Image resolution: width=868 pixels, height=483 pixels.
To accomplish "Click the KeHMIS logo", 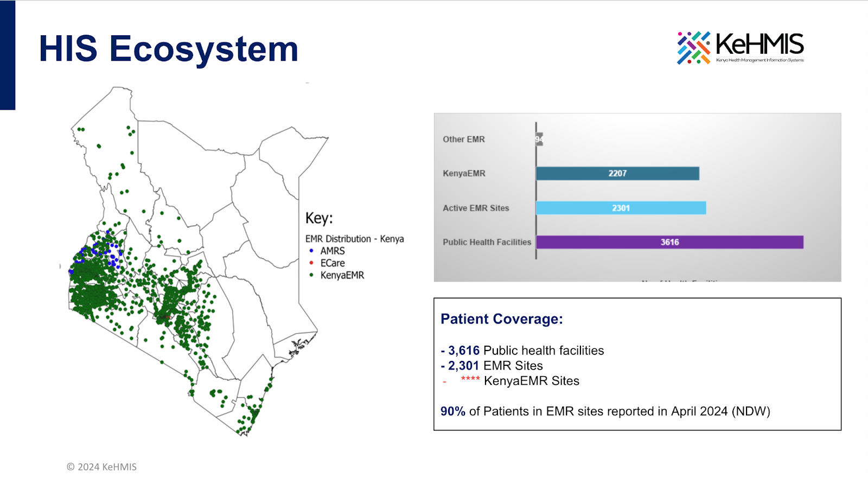I will tap(741, 48).
